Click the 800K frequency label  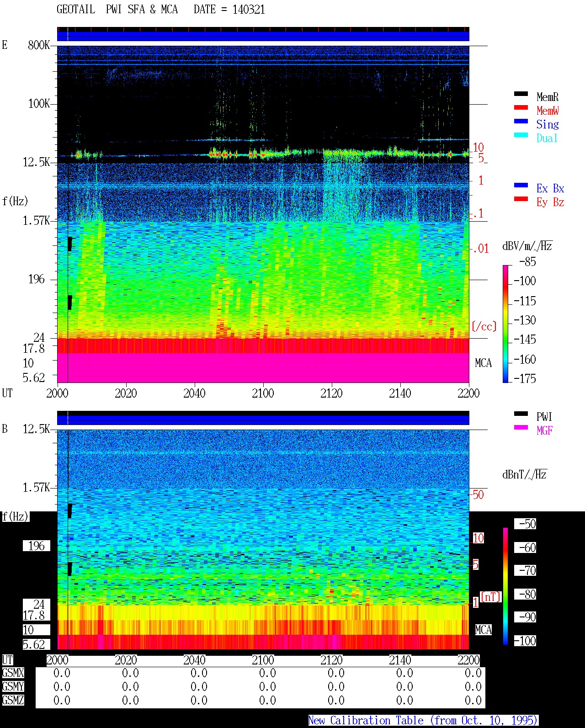39,45
